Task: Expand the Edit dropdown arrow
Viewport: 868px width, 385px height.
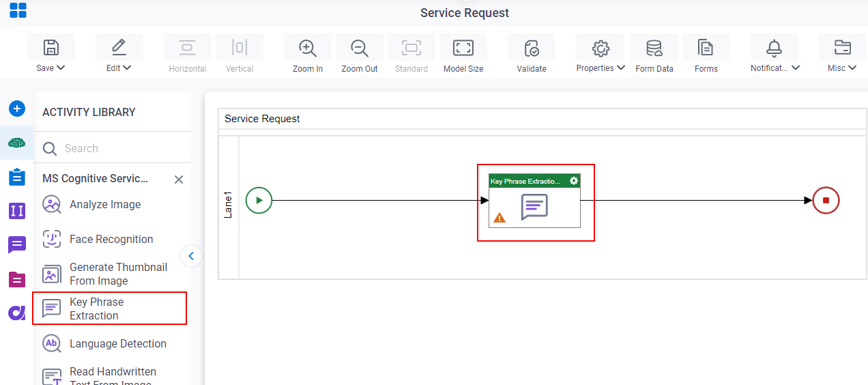Action: [x=128, y=68]
